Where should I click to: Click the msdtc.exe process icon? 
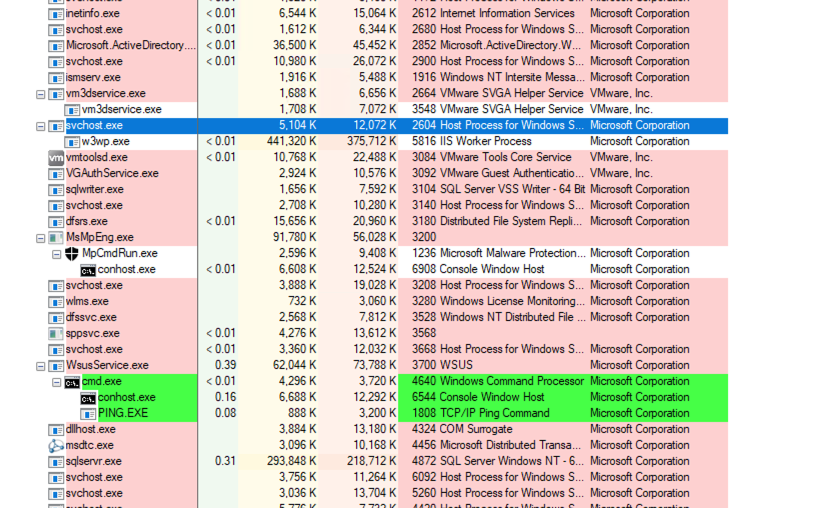click(x=56, y=446)
